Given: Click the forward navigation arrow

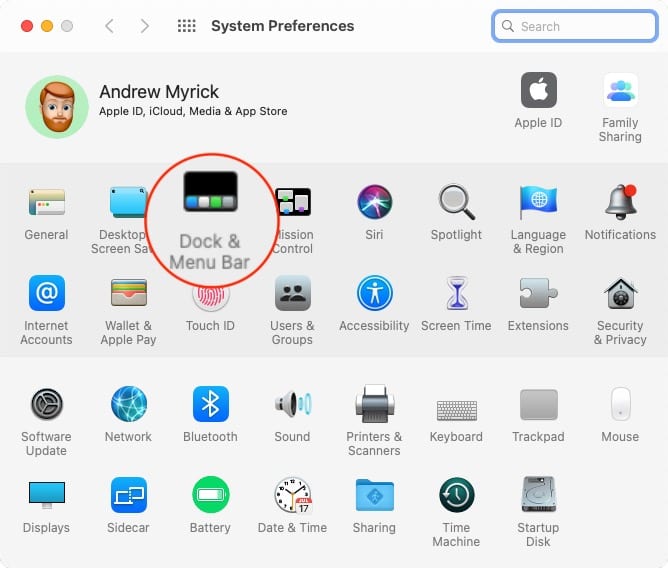Looking at the screenshot, I should click(x=145, y=26).
